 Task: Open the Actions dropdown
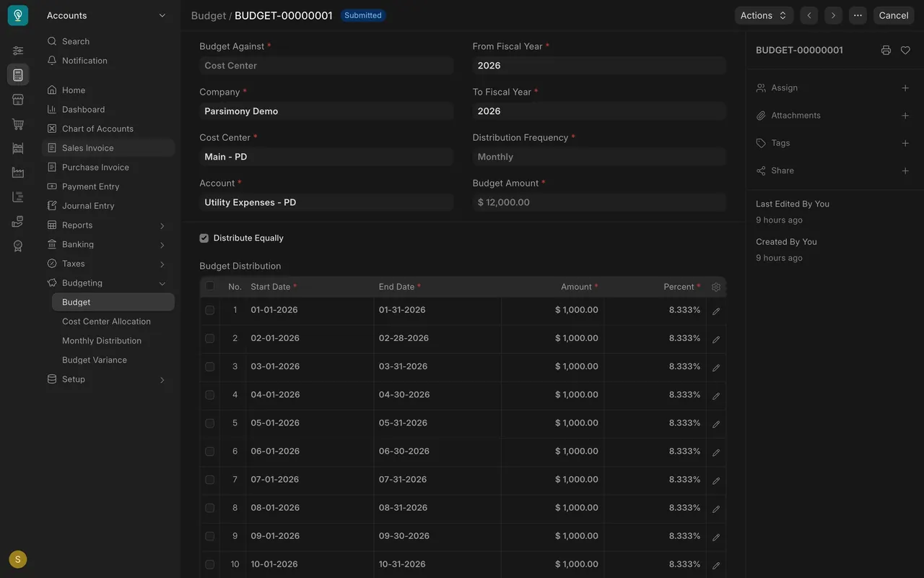(764, 15)
